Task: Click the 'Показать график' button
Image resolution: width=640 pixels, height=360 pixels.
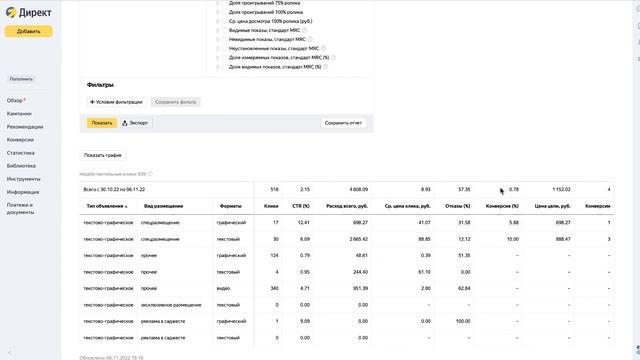Action: click(103, 155)
